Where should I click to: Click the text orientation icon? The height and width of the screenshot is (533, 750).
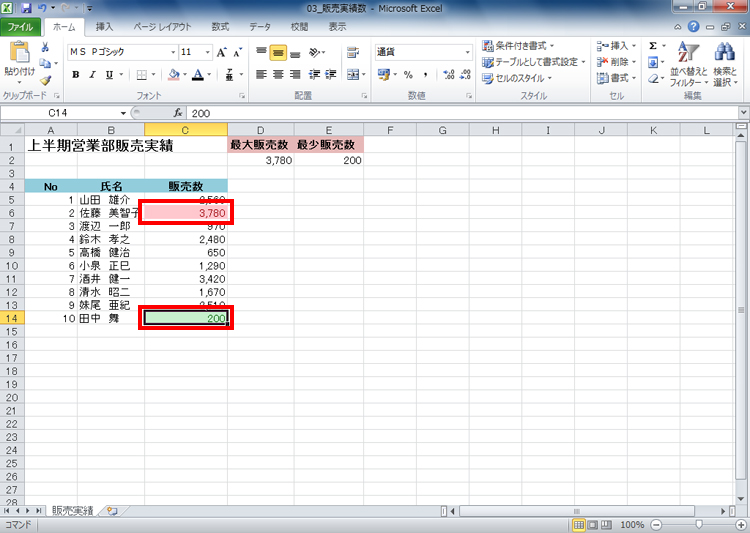tap(315, 52)
